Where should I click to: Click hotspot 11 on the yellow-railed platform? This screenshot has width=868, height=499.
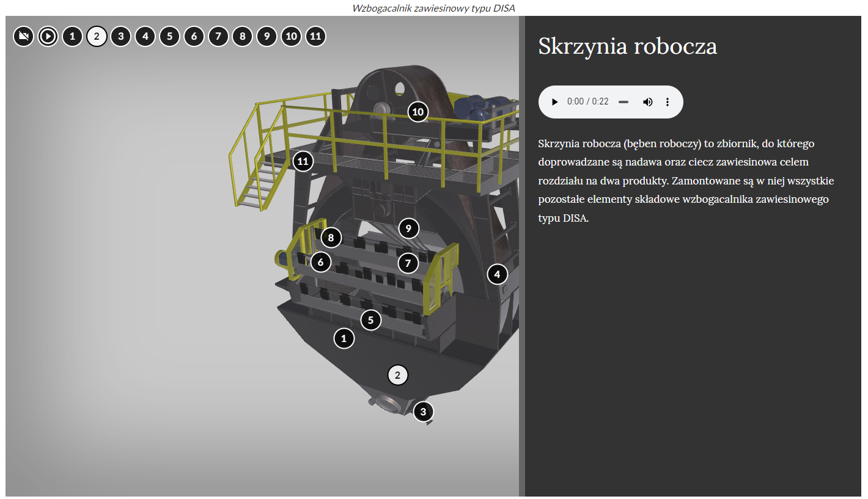click(303, 162)
